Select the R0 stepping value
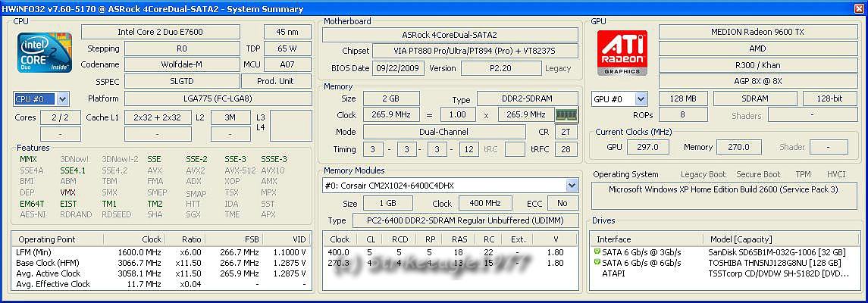 [182, 48]
